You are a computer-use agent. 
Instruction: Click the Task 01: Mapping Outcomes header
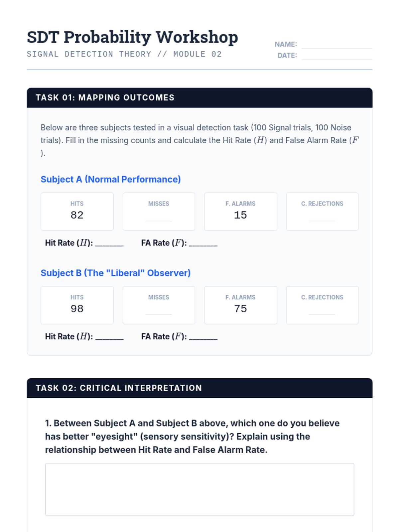[x=105, y=98]
